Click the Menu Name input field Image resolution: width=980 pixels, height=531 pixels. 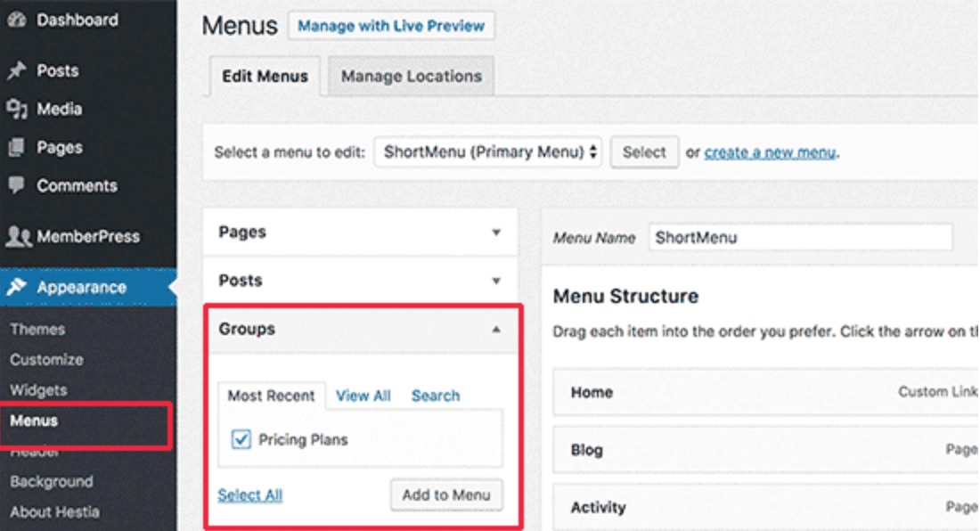pos(800,238)
